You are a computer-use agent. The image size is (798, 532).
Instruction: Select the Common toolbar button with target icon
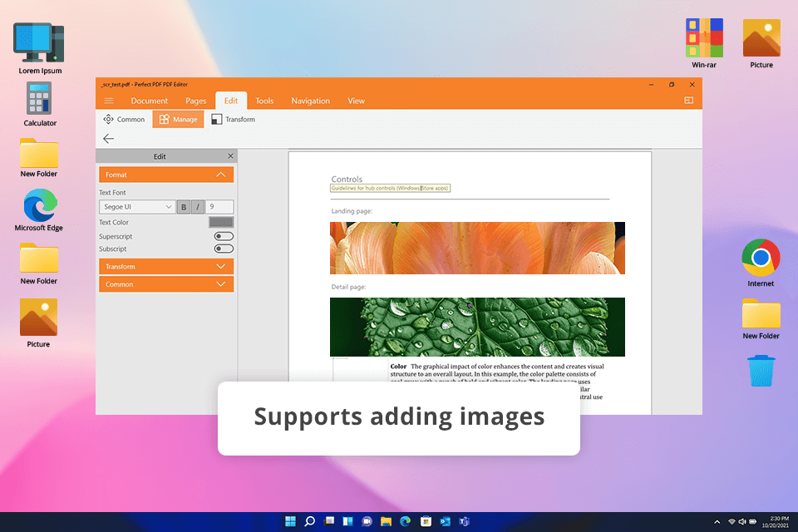click(124, 119)
